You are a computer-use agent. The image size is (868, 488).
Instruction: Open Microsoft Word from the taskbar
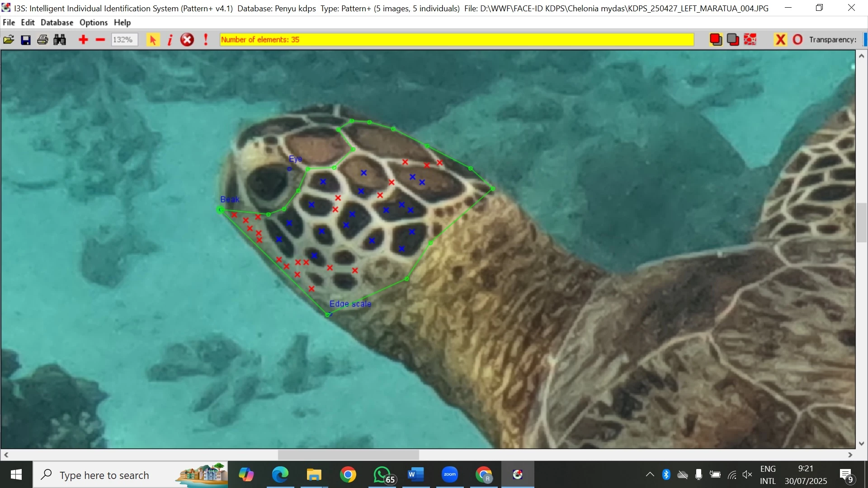point(415,475)
